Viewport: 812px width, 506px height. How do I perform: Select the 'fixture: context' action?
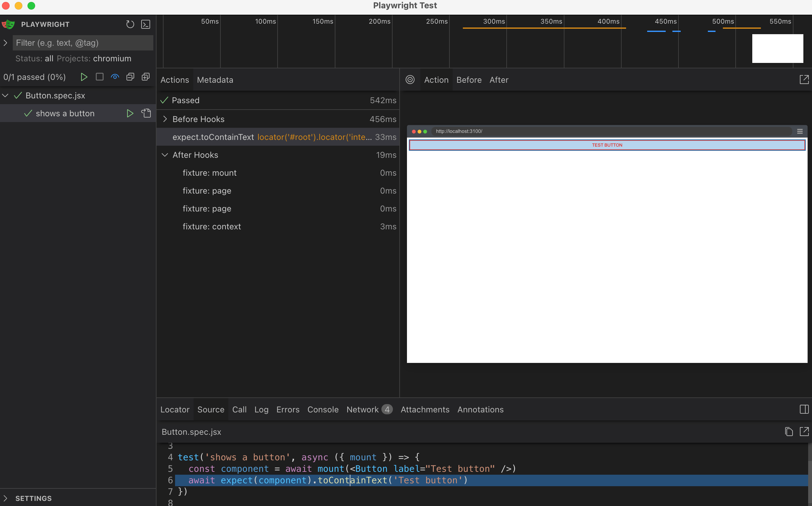278,226
